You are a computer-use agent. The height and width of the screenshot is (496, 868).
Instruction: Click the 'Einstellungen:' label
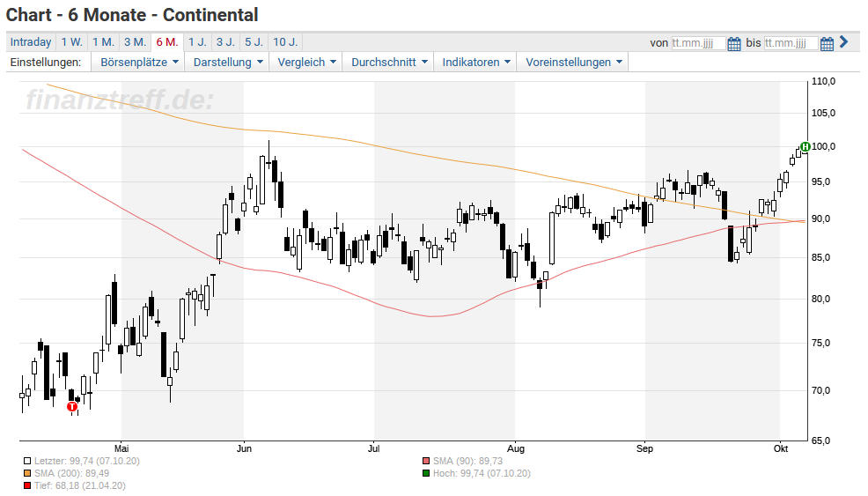pyautogui.click(x=46, y=62)
